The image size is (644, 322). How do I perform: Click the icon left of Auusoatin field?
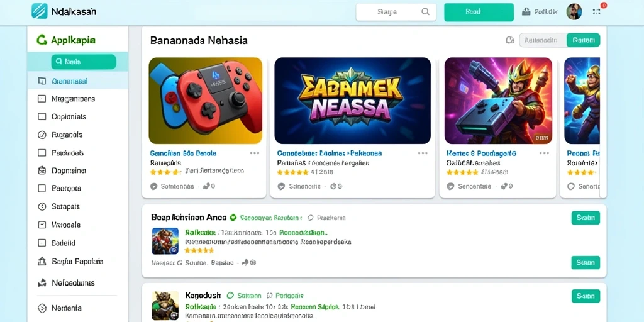point(509,40)
